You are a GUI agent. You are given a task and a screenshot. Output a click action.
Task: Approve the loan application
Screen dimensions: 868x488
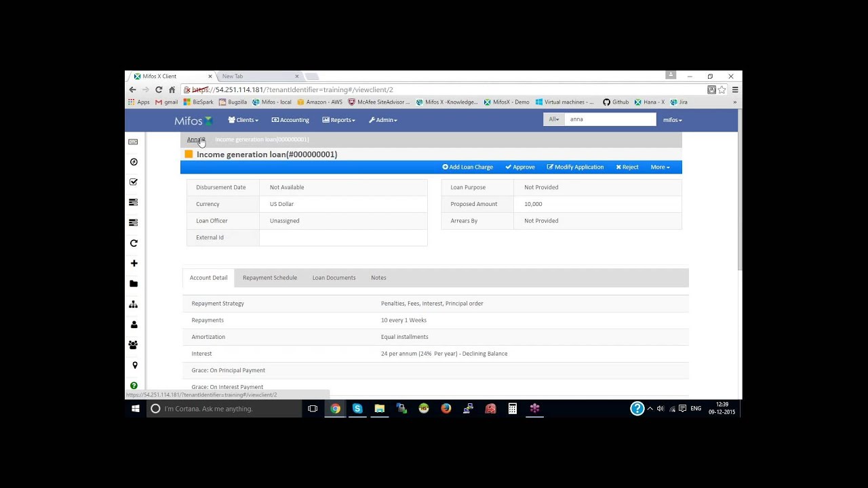[x=520, y=167]
